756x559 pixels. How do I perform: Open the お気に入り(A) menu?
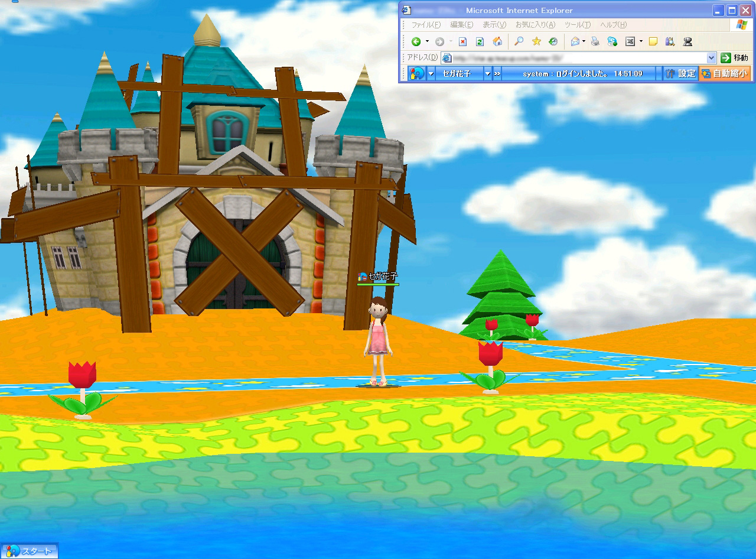(535, 25)
